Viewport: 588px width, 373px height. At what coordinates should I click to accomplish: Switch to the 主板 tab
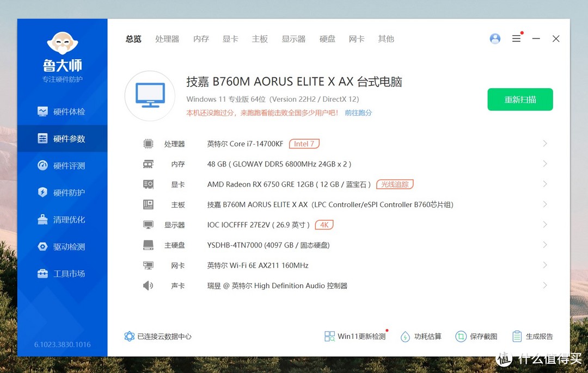coord(260,39)
